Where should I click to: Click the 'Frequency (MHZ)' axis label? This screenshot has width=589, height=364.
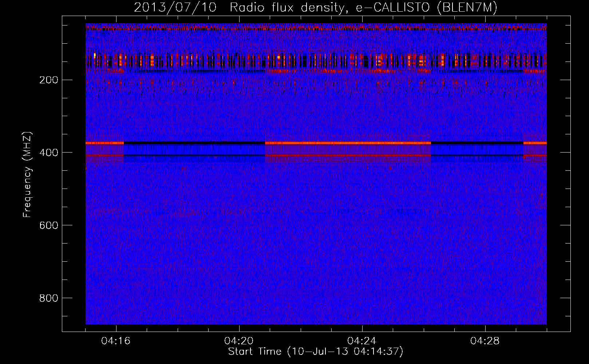[27, 175]
